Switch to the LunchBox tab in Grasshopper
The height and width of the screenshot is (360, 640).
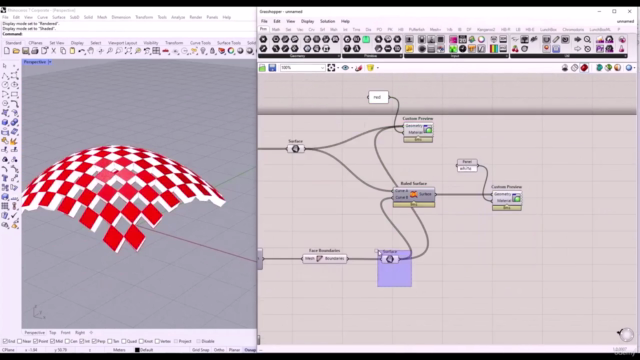548,30
